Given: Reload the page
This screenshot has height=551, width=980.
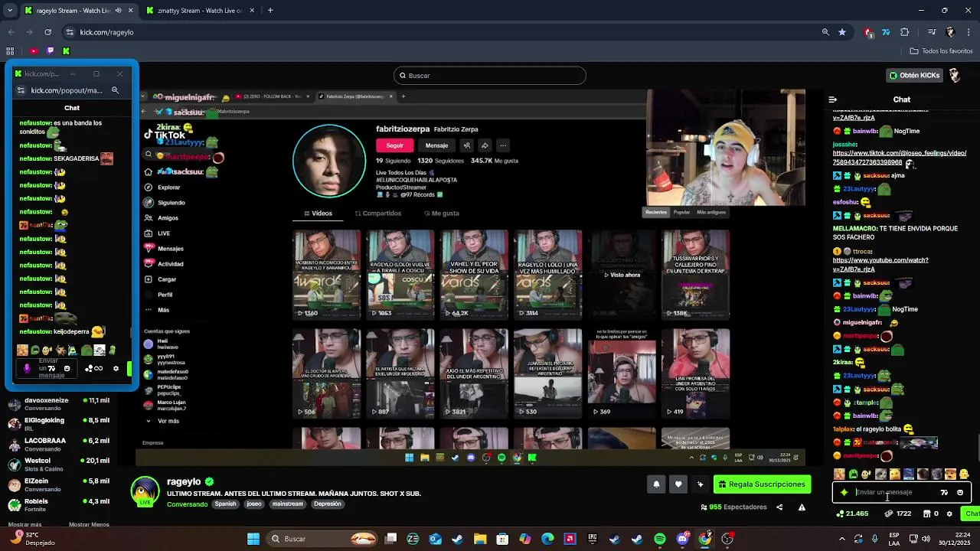Looking at the screenshot, I should coord(47,32).
